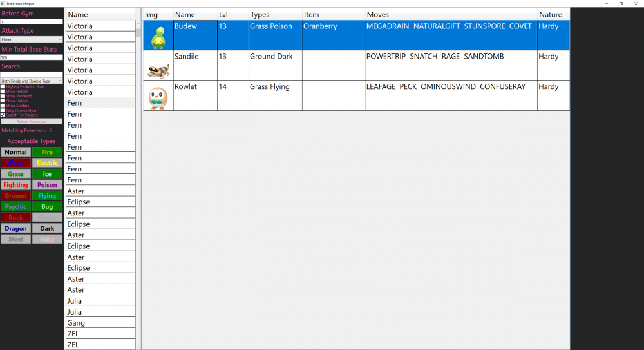Open the Attack Type dropdown
The height and width of the screenshot is (350, 644).
32,39
